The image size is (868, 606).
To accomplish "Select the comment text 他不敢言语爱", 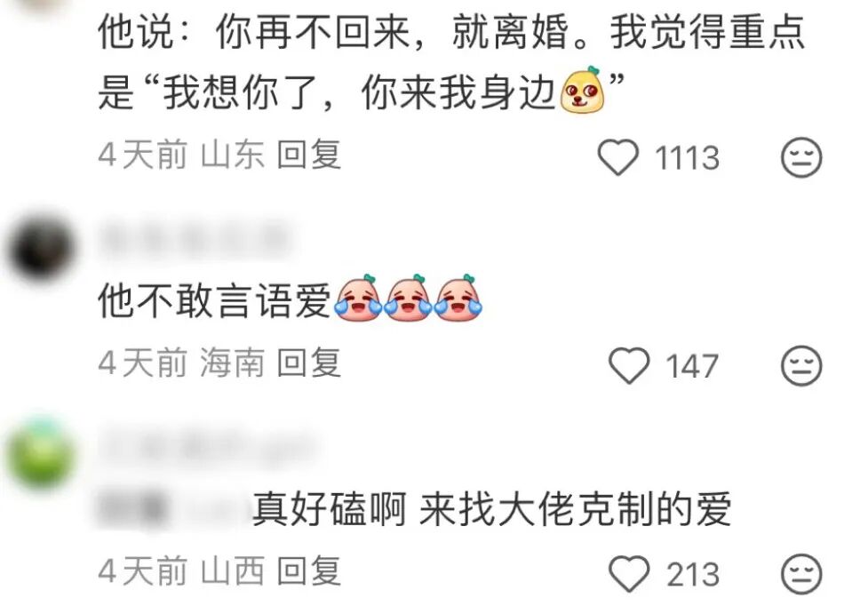I will pyautogui.click(x=215, y=301).
